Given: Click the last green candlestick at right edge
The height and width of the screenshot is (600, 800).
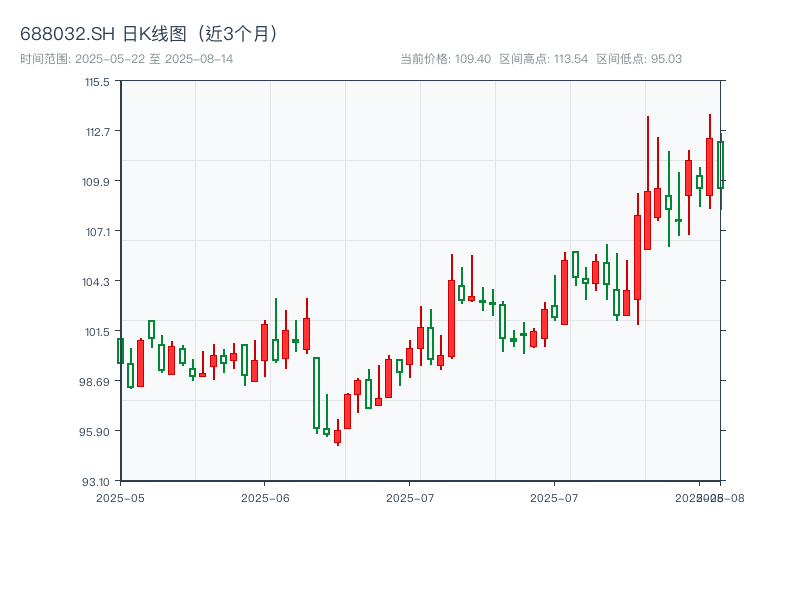Looking at the screenshot, I should coord(720,165).
